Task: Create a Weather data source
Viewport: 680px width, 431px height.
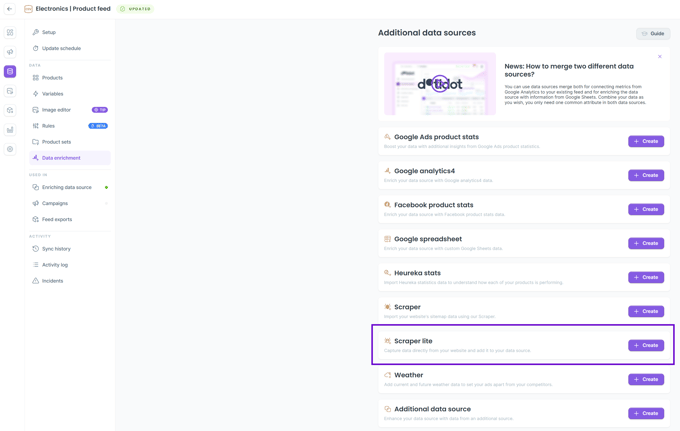Action: coord(646,379)
